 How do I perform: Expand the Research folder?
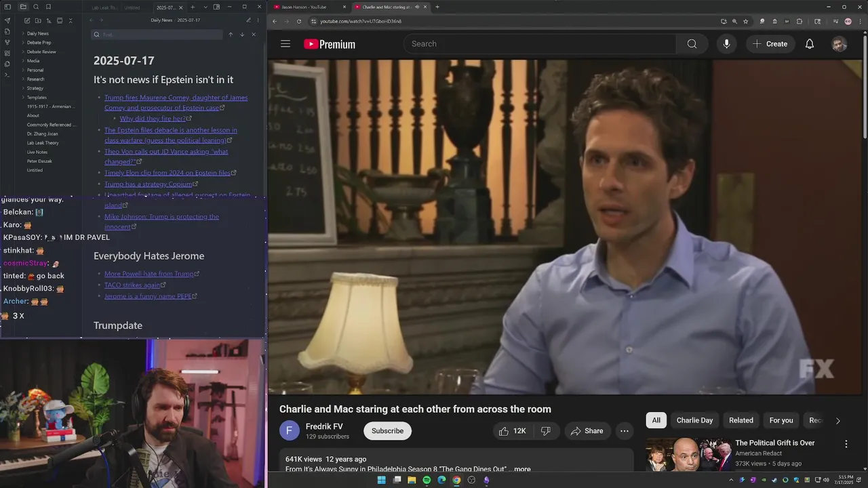coord(35,79)
